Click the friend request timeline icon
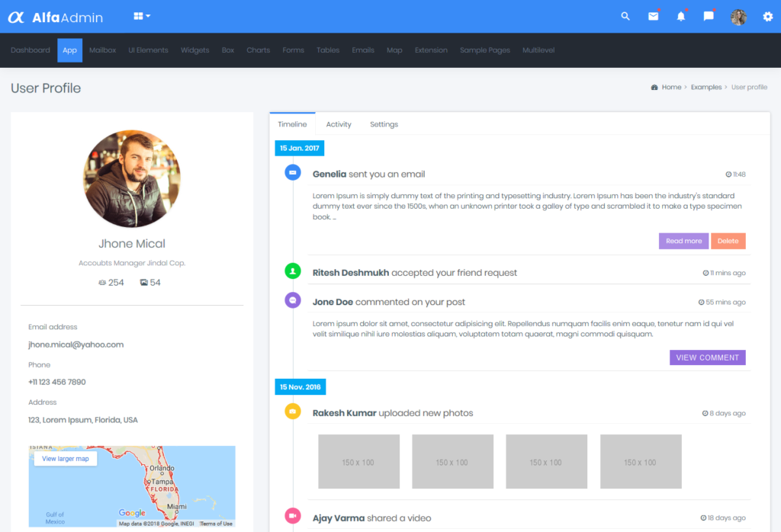 click(293, 273)
